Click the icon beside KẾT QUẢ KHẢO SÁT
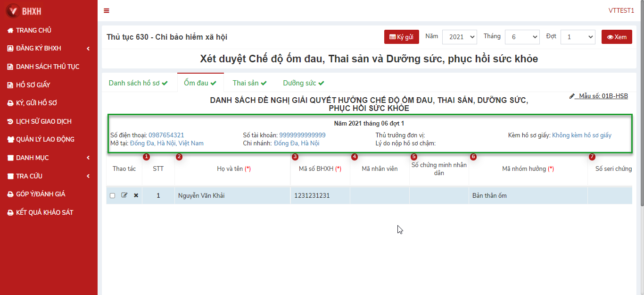This screenshot has width=644, height=295. pyautogui.click(x=10, y=213)
